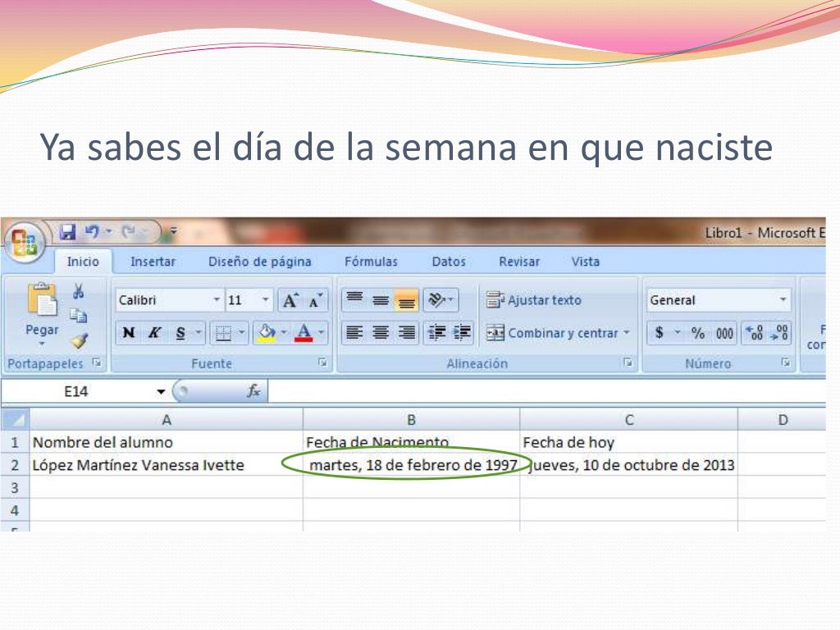
Task: Select all cells with corner button
Action: (x=15, y=419)
